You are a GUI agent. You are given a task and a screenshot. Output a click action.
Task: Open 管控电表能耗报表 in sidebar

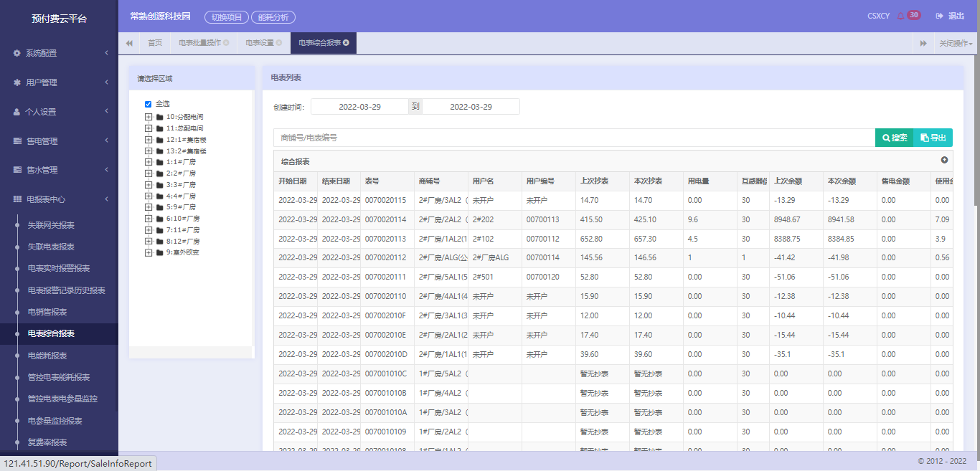59,377
